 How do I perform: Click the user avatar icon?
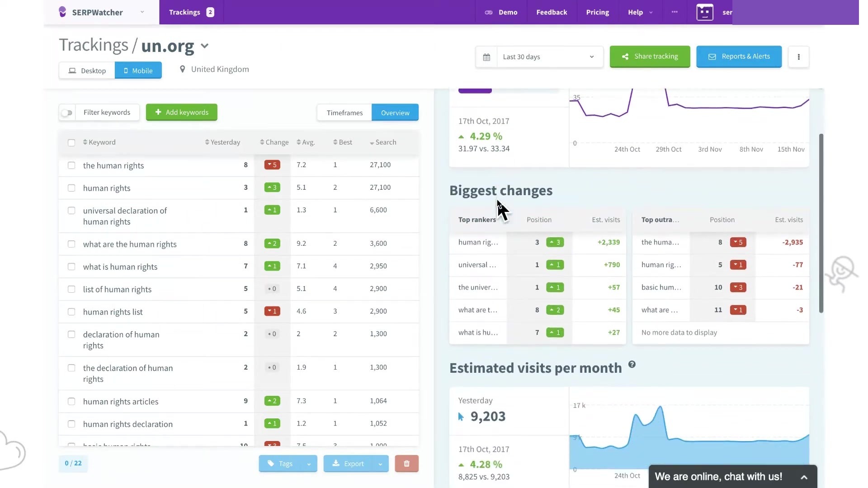pos(705,12)
